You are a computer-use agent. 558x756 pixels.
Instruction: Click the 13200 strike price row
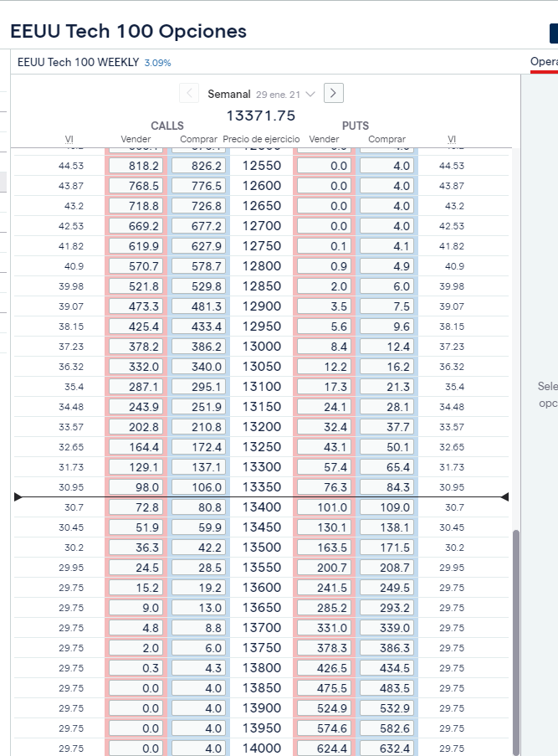pyautogui.click(x=262, y=427)
